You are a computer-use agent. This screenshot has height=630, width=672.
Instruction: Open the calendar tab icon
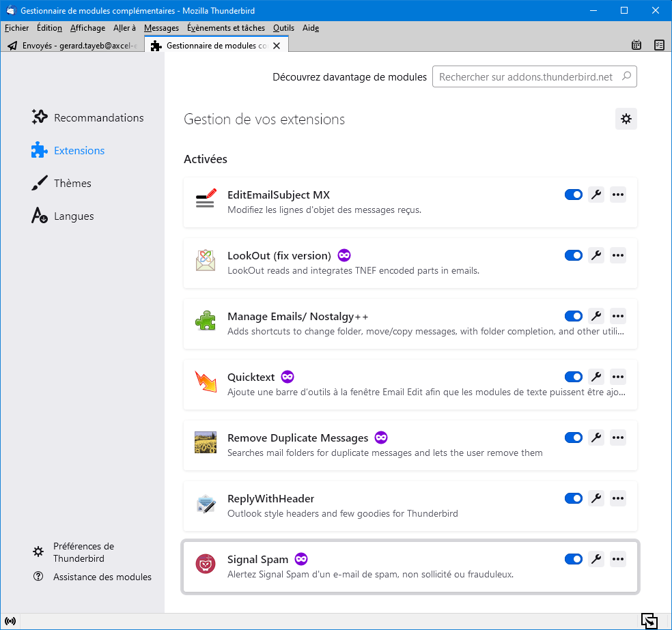coord(636,44)
